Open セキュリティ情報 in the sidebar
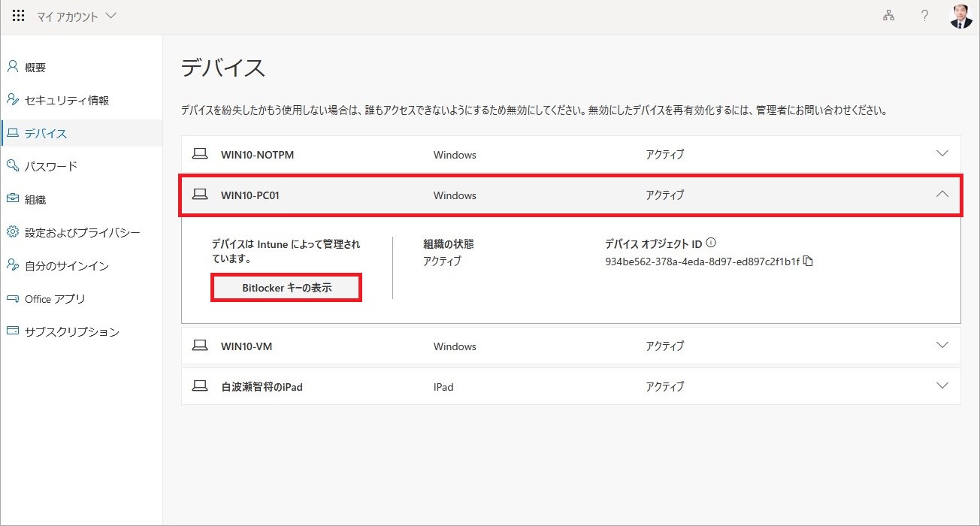980x526 pixels. click(81, 100)
